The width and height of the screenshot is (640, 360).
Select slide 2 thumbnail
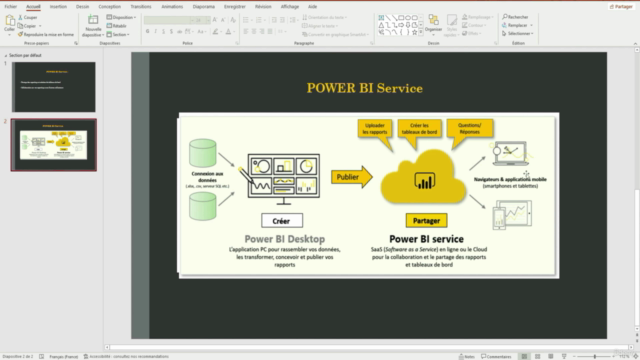pyautogui.click(x=53, y=145)
